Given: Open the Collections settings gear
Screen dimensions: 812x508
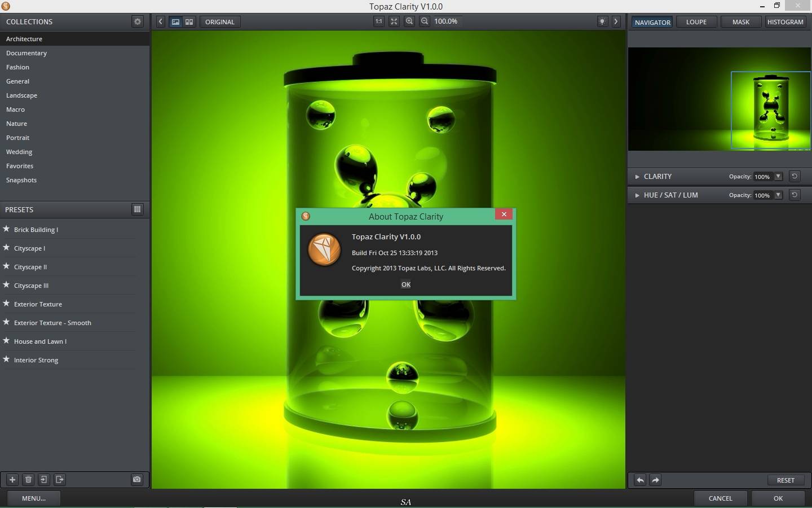Looking at the screenshot, I should 137,21.
